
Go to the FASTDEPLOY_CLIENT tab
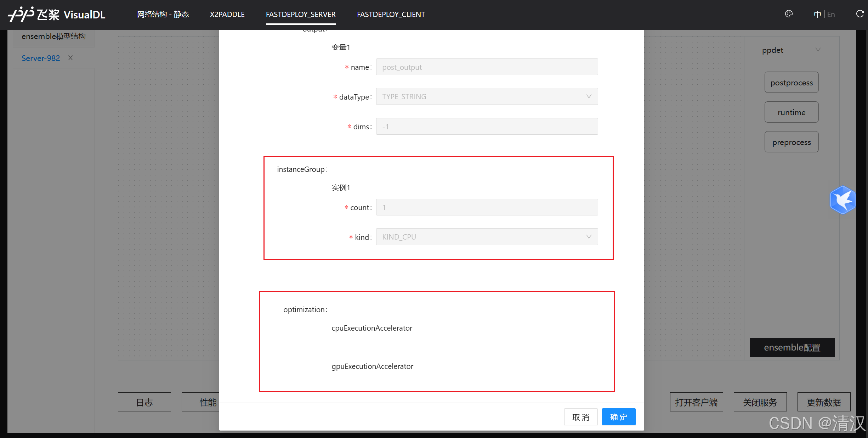pyautogui.click(x=391, y=14)
